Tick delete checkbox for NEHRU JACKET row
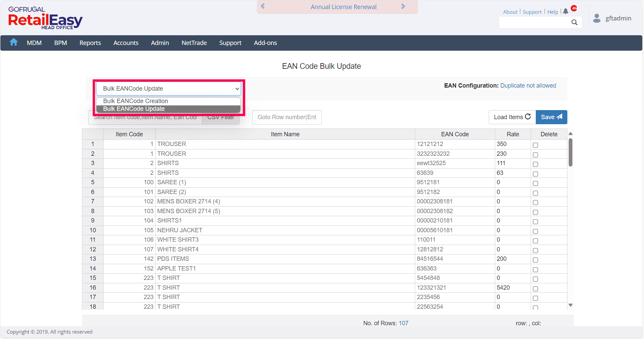 click(x=535, y=231)
